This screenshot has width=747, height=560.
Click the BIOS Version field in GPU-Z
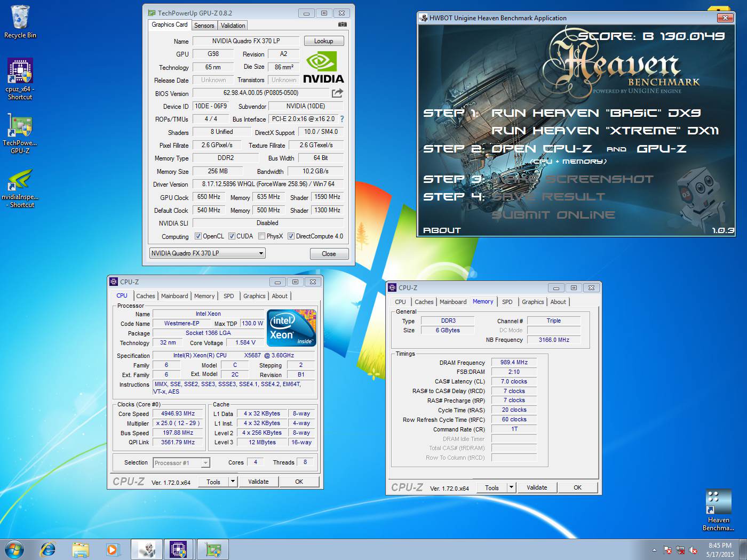(x=261, y=93)
